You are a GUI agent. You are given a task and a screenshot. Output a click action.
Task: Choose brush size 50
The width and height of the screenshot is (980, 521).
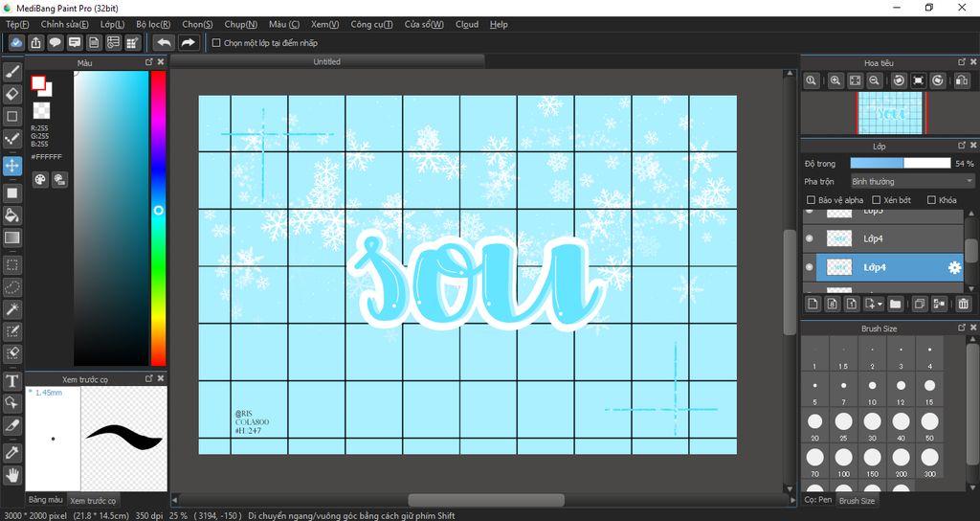click(x=929, y=426)
